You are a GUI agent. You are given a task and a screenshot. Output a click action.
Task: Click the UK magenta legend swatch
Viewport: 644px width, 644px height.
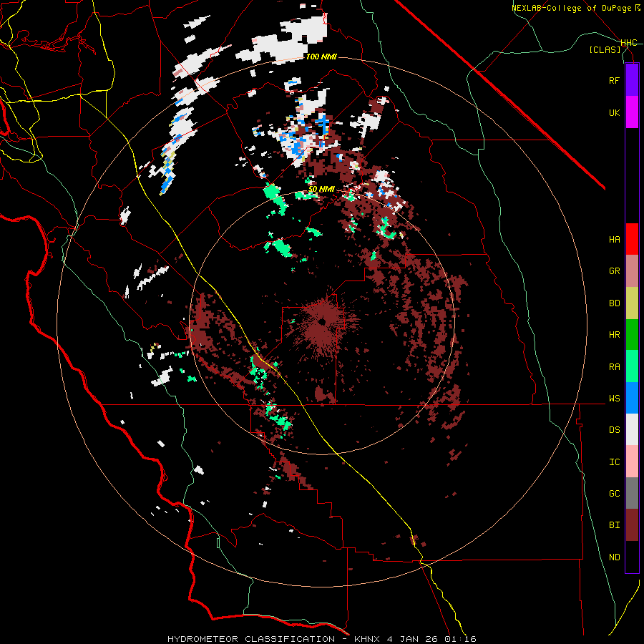[632, 112]
